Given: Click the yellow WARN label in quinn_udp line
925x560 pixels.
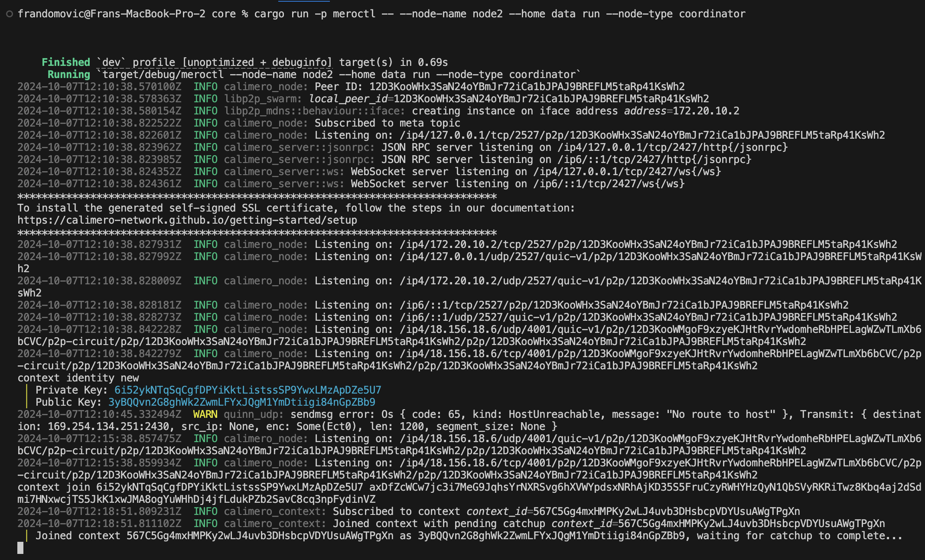Looking at the screenshot, I should tap(205, 414).
